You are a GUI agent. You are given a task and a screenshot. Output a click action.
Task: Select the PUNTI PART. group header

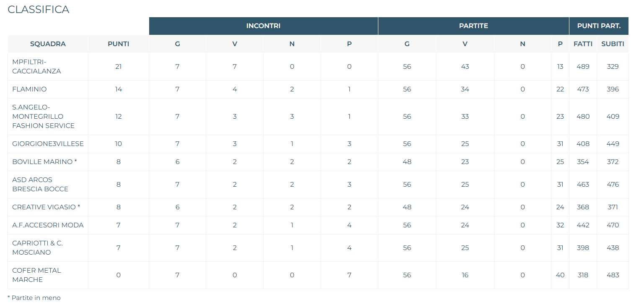click(599, 26)
